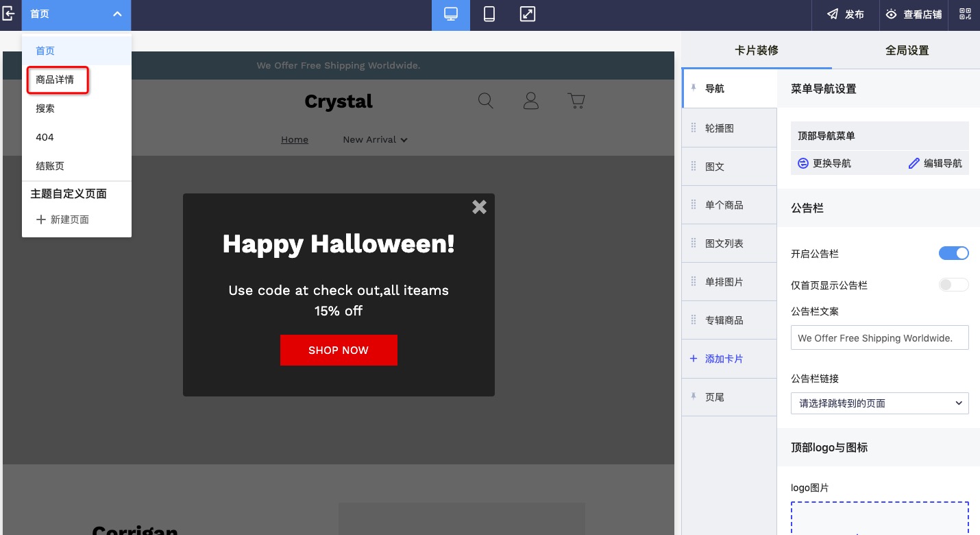Click the free shipping announcement banner
Viewport: 980px width, 535px height.
[339, 65]
